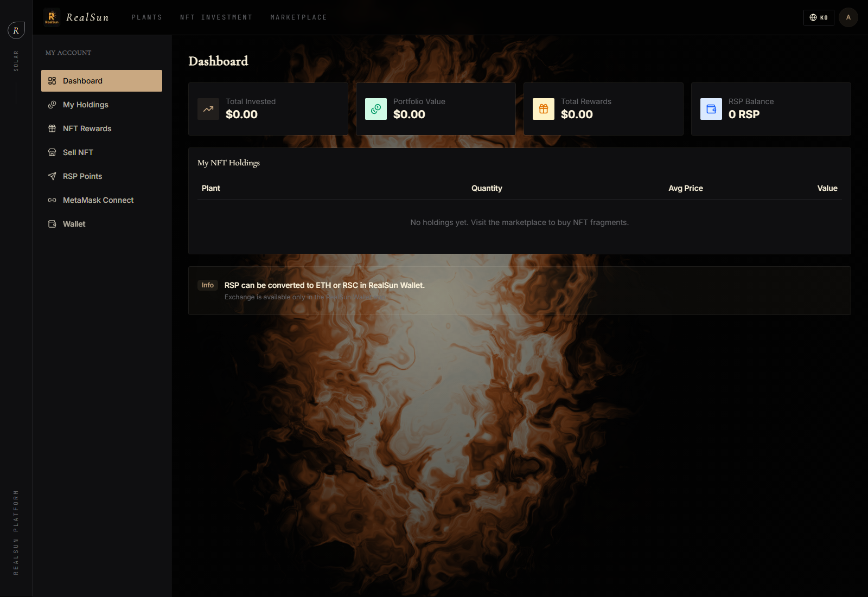Switch language with the KO button
The image size is (868, 597).
[x=819, y=17]
